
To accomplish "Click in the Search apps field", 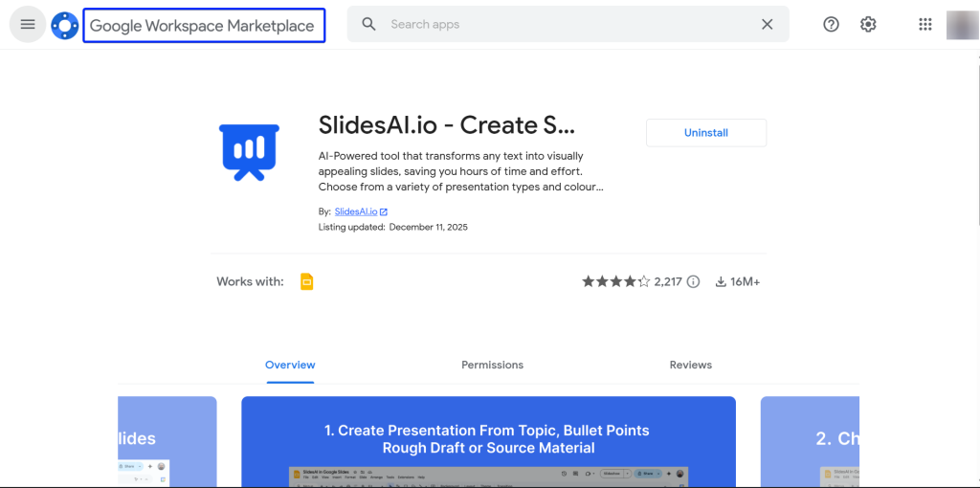I will point(565,25).
